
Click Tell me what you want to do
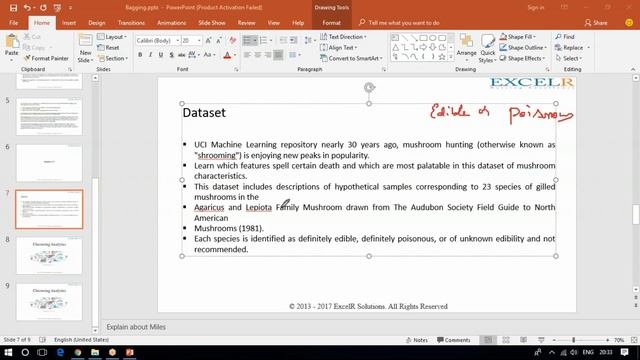pyautogui.click(x=399, y=23)
